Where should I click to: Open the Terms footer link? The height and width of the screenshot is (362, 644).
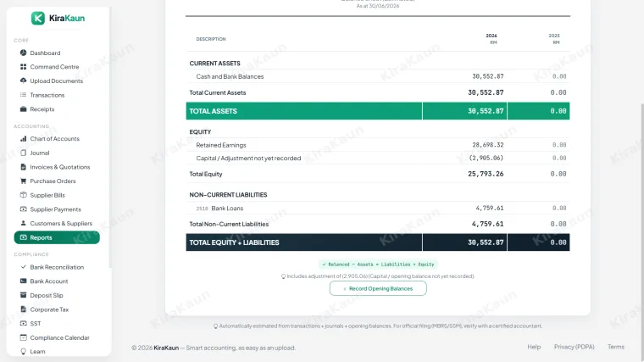point(616,347)
